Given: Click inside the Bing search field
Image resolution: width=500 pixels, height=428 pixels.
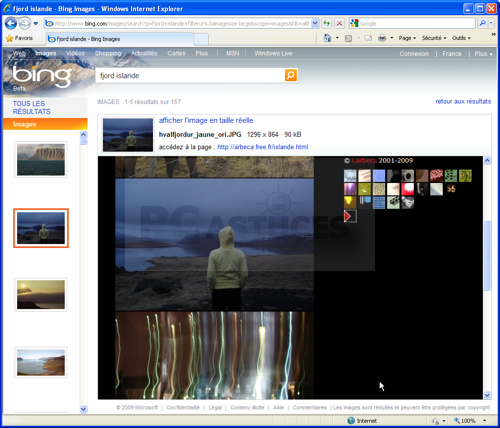Looking at the screenshot, I should 191,76.
